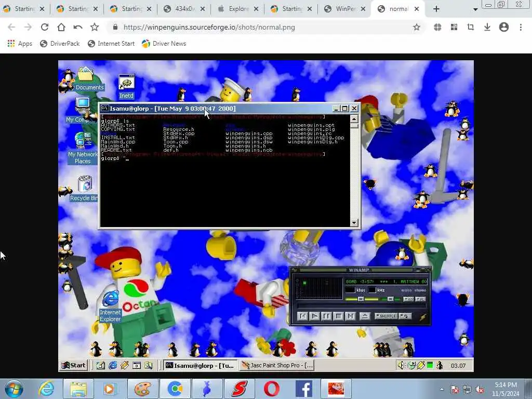Screen dimensions: 532x399
Task: Click Winamp previous track button
Action: [302, 316]
